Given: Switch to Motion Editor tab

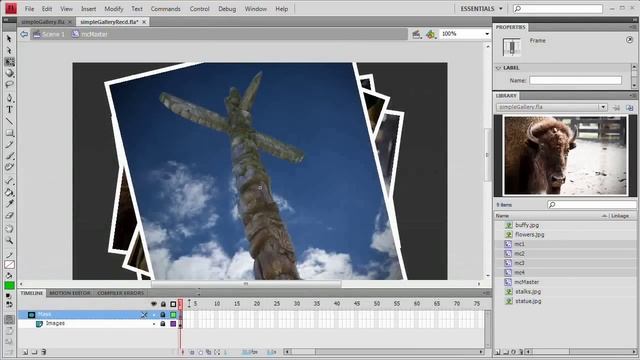Looking at the screenshot, I should click(x=70, y=293).
